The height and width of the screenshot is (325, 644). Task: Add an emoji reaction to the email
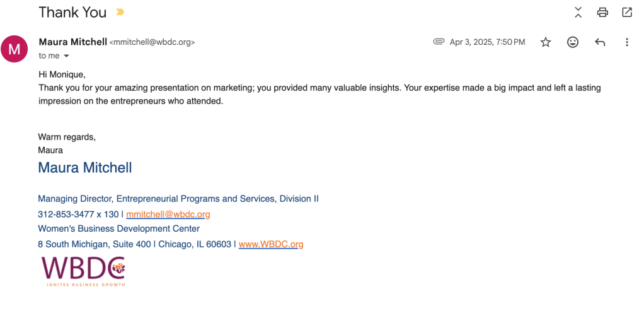tap(573, 42)
